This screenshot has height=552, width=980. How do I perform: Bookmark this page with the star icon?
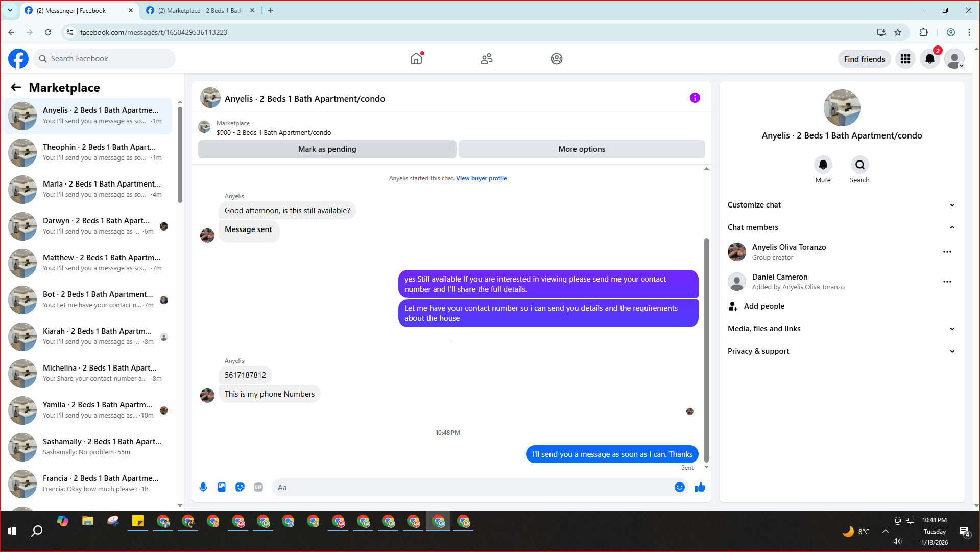(898, 32)
